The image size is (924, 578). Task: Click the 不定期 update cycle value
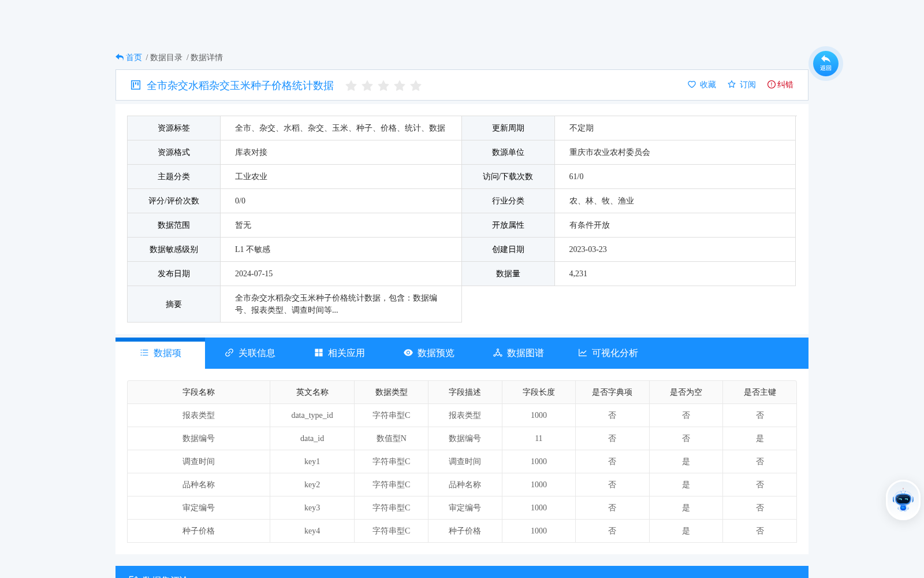[582, 128]
